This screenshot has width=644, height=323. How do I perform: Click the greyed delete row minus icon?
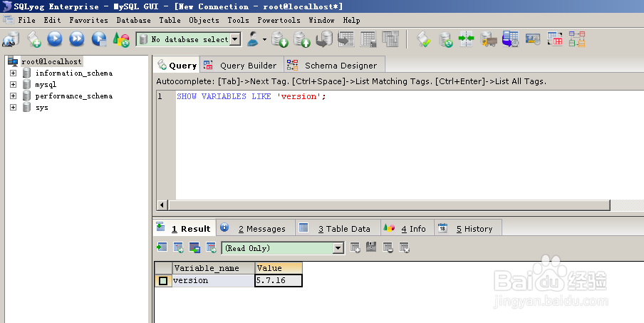click(x=388, y=247)
